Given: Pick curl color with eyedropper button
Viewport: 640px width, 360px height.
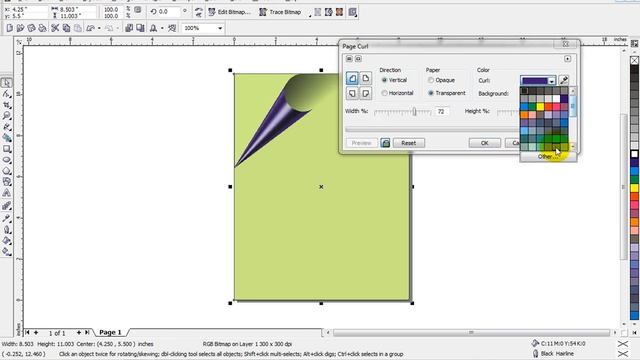Looking at the screenshot, I should (x=564, y=80).
